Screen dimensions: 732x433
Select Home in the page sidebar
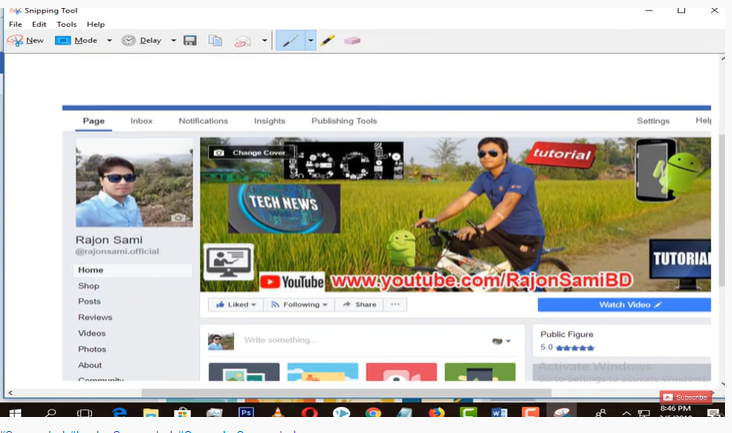tap(132, 270)
